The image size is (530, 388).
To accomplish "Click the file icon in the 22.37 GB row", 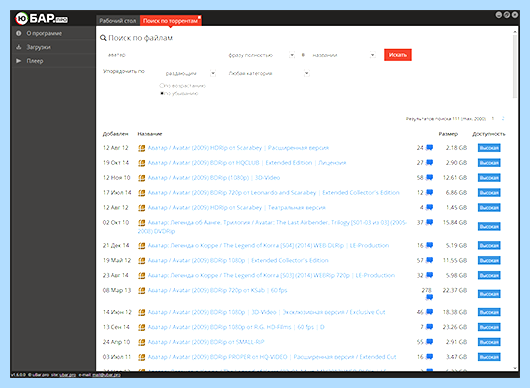I will (x=142, y=290).
